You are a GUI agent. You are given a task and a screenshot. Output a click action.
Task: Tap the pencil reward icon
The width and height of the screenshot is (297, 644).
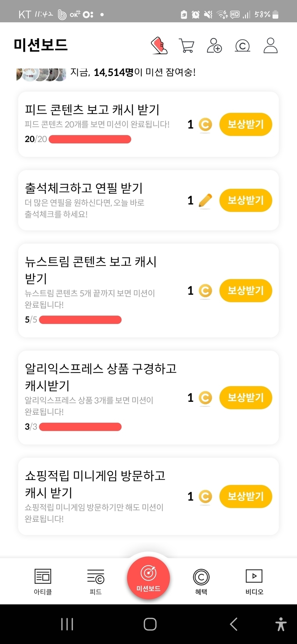click(205, 200)
